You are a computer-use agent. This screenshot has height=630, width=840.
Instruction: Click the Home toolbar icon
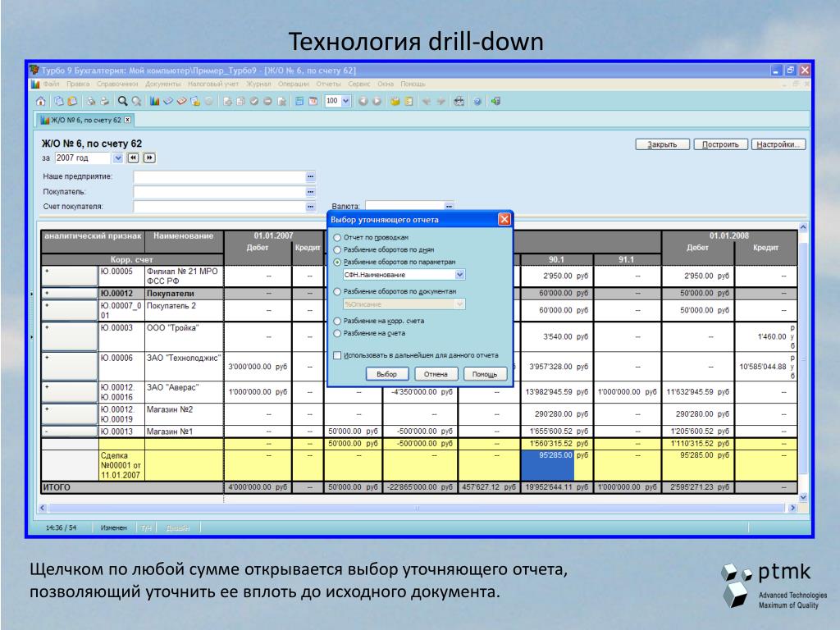tap(41, 101)
